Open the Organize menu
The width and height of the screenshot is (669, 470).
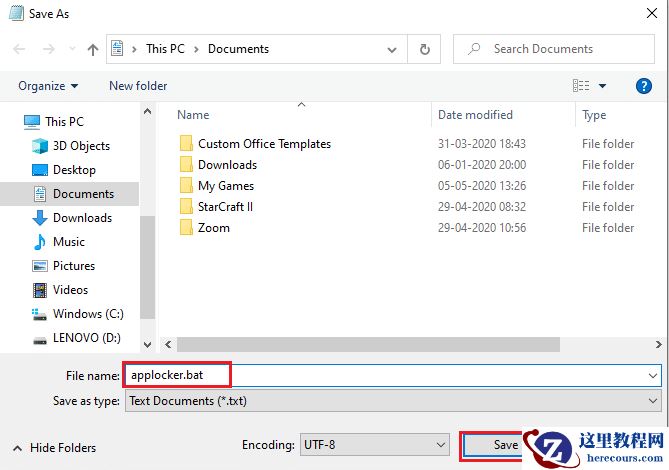(x=48, y=86)
